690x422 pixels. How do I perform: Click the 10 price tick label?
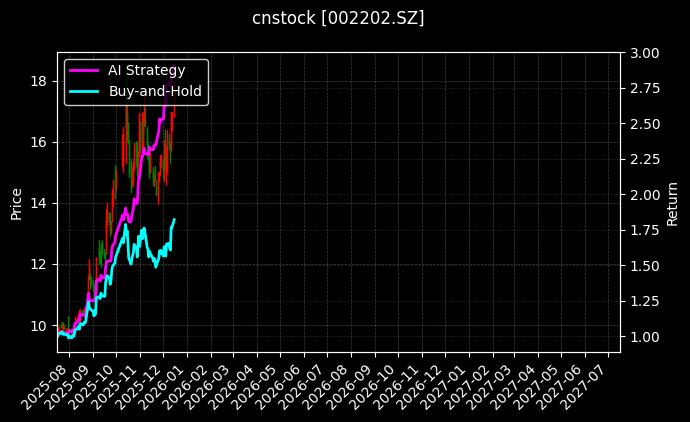(39, 326)
